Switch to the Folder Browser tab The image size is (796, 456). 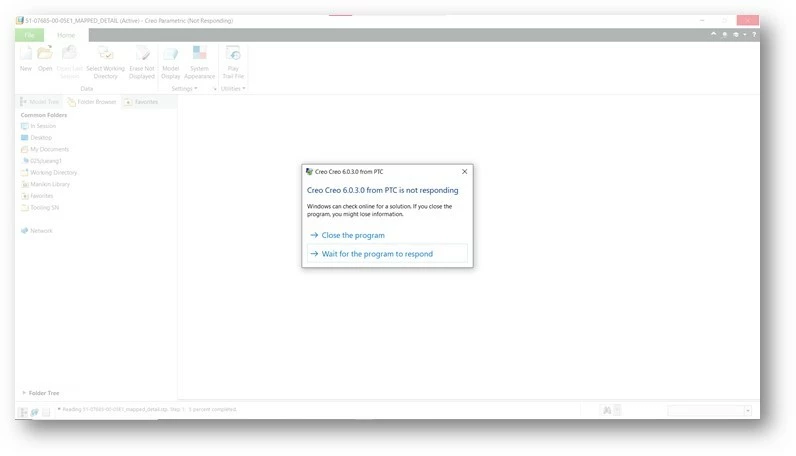coord(92,102)
